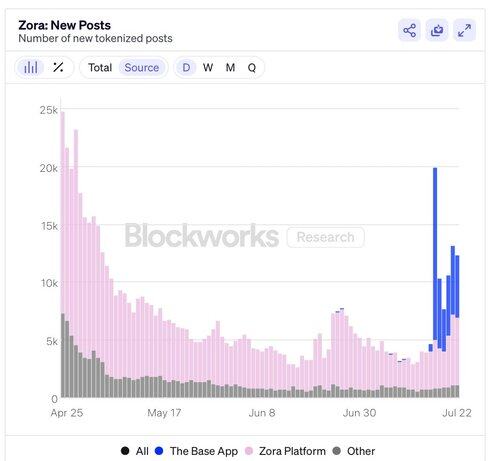The image size is (500, 461).
Task: Expand chart to fullscreen
Action: (464, 30)
